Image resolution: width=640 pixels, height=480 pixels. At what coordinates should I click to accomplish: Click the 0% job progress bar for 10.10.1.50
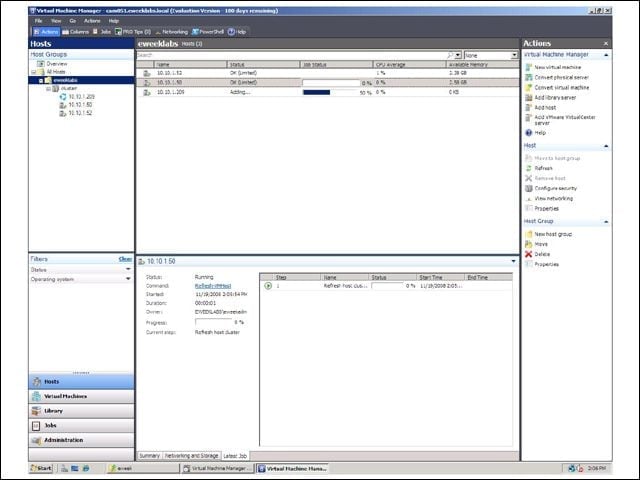[x=331, y=83]
